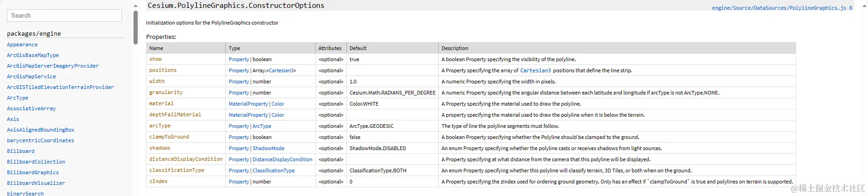Open ArcType type link in table
Screen dimensions: 868x196
(262, 126)
